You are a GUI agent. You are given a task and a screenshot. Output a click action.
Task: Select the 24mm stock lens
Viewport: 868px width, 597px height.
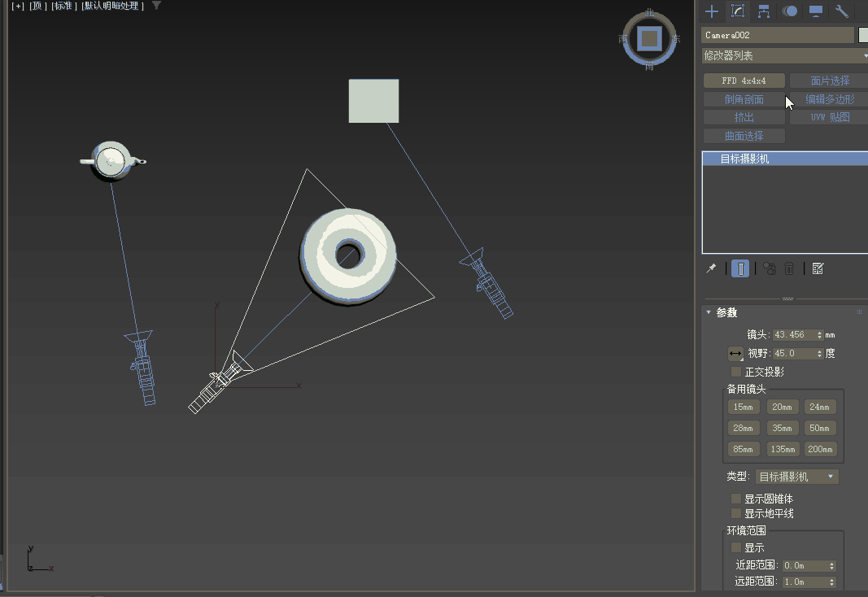pyautogui.click(x=820, y=407)
